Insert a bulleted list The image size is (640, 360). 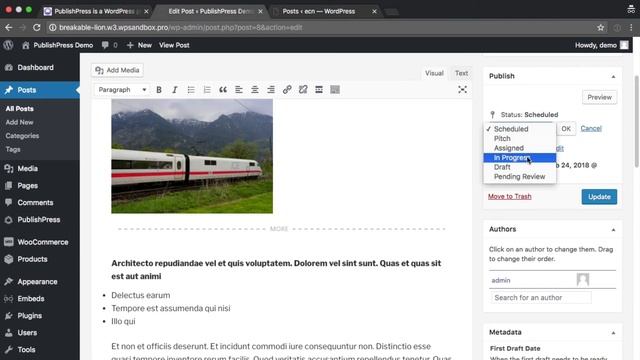(191, 90)
